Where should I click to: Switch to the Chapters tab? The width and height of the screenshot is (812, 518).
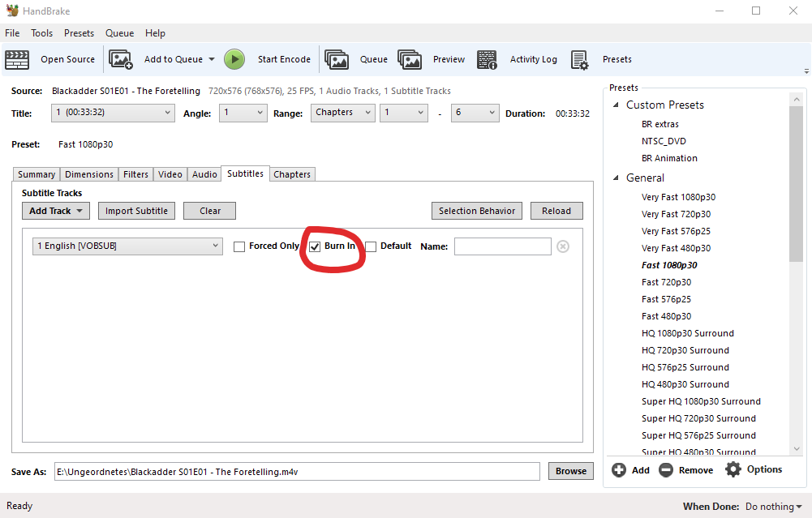[x=292, y=174]
